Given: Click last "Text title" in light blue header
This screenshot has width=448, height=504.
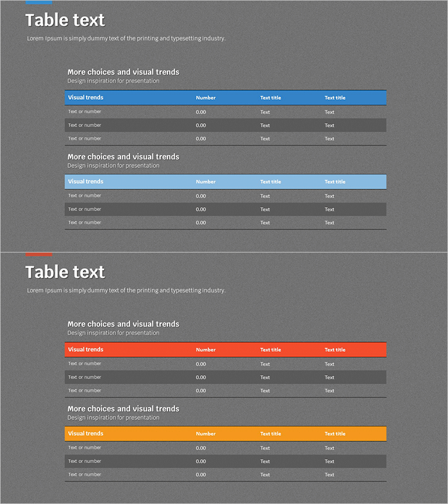Looking at the screenshot, I should click(x=335, y=182).
